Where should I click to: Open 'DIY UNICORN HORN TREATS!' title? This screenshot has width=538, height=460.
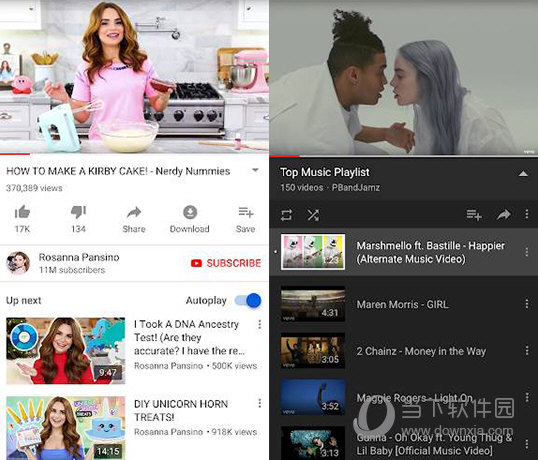pos(181,411)
